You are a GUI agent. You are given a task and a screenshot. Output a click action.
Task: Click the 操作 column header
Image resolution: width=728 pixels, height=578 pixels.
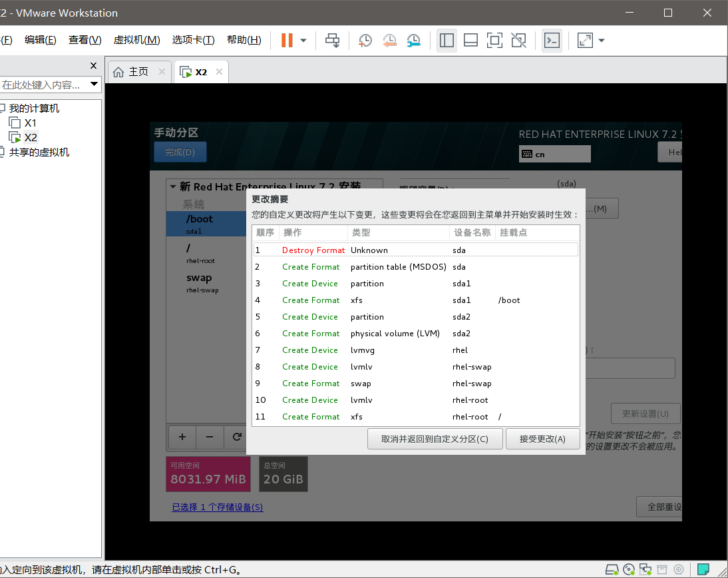[x=314, y=232]
